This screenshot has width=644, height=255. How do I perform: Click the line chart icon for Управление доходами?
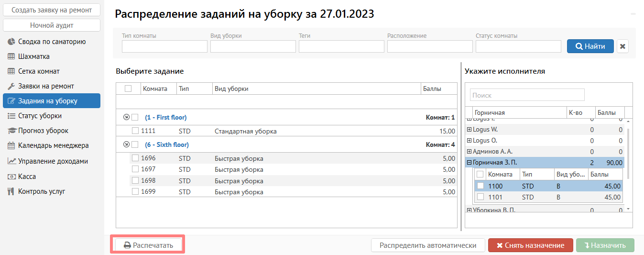11,161
